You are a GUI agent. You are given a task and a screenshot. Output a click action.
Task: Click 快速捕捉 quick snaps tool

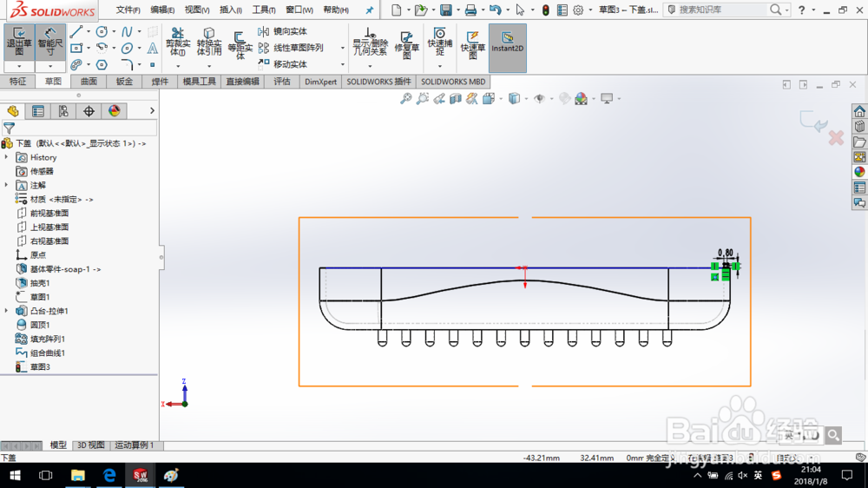point(439,42)
